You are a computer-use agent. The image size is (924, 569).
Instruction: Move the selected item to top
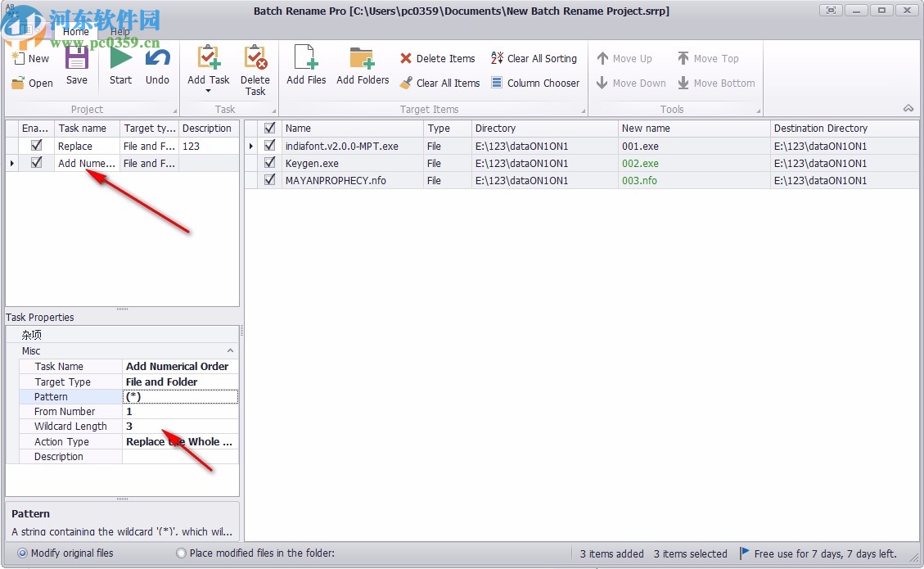click(x=708, y=58)
